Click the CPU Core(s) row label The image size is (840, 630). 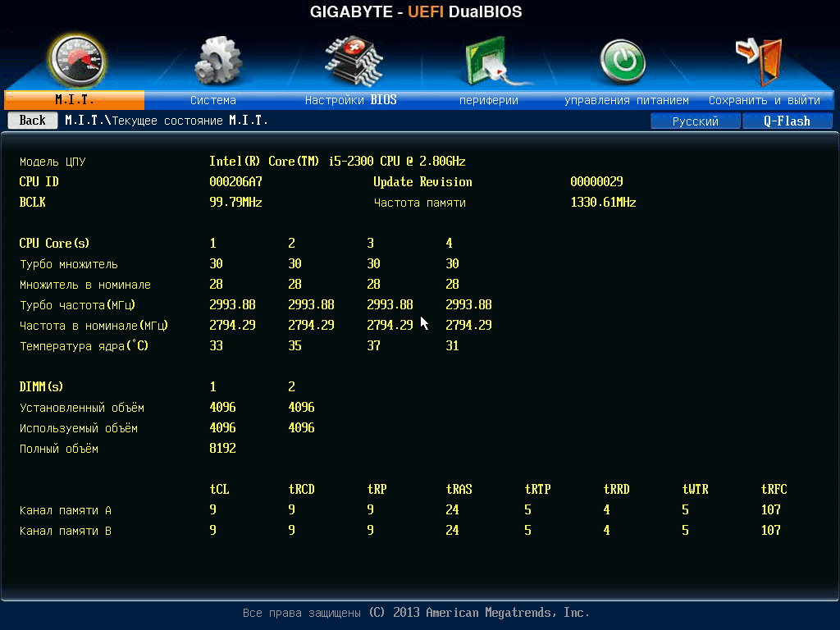click(x=54, y=243)
